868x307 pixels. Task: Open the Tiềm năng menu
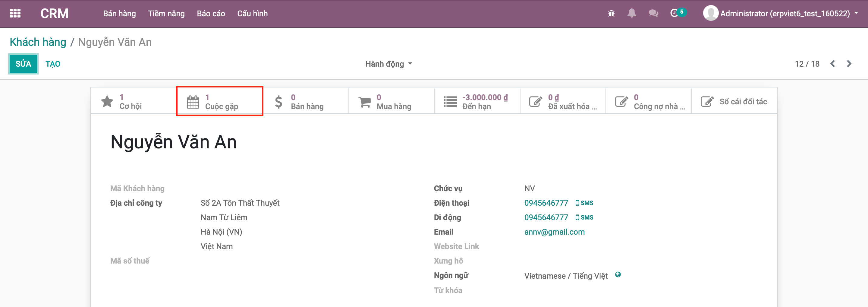click(166, 14)
